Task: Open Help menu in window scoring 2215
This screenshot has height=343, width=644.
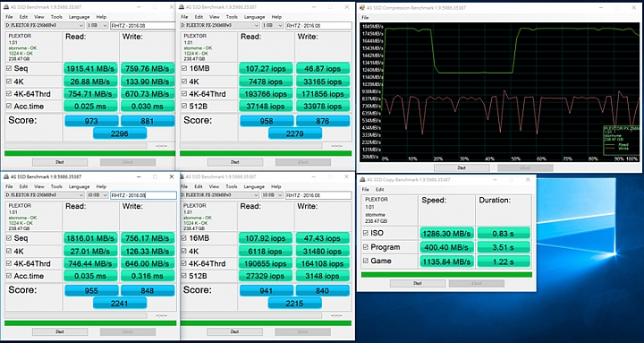Action: [276, 186]
